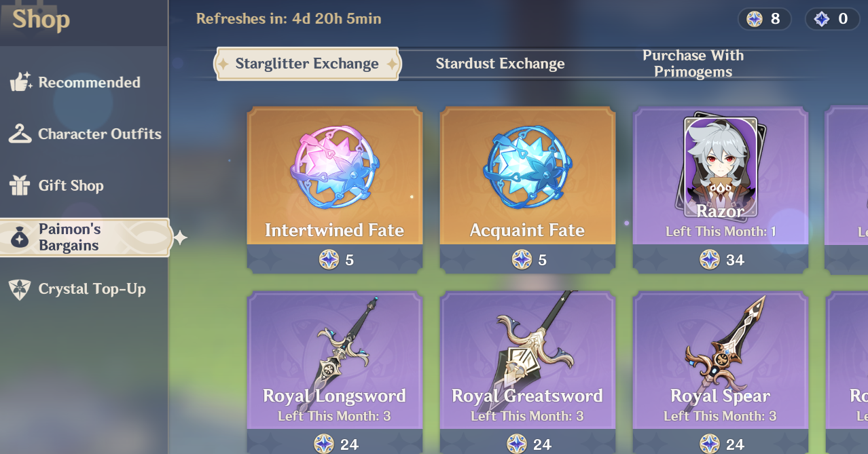Choose the Royal Greatsword weapon card
Screen dimensions: 868x454
coord(528,373)
